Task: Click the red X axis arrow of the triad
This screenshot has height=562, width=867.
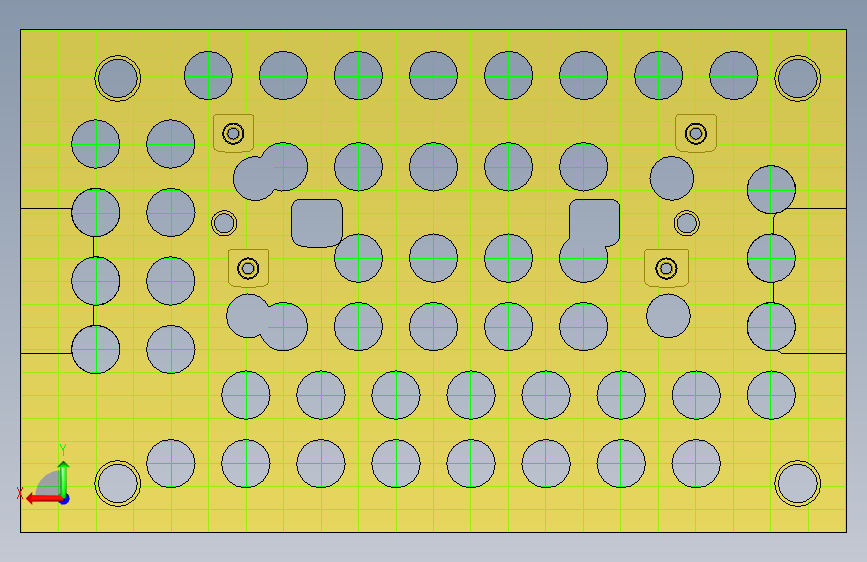Action: pyautogui.click(x=44, y=499)
